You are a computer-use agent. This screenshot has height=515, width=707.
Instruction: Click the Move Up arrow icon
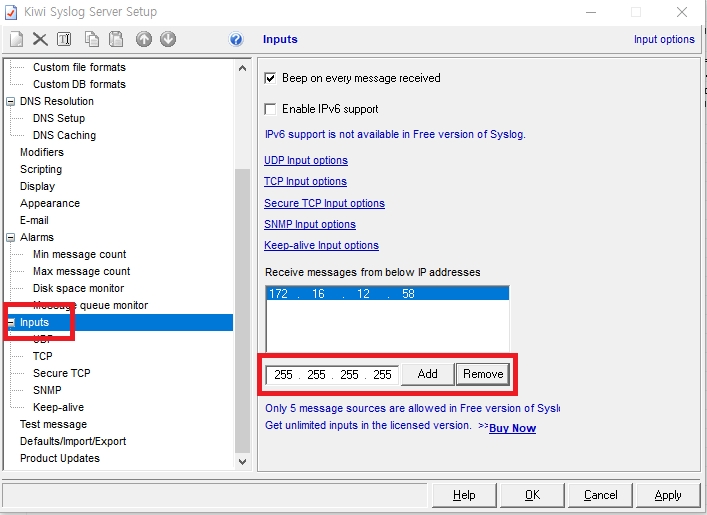(x=144, y=39)
